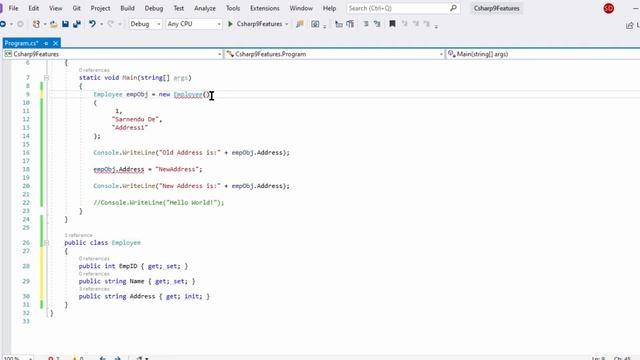Open the Help menu
This screenshot has width=640, height=360.
pyautogui.click(x=329, y=8)
